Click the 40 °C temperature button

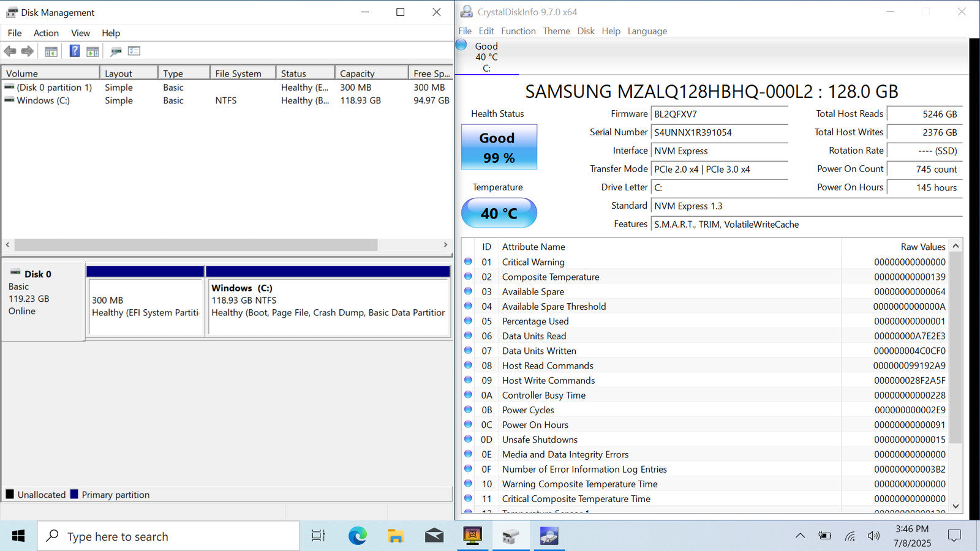click(499, 213)
